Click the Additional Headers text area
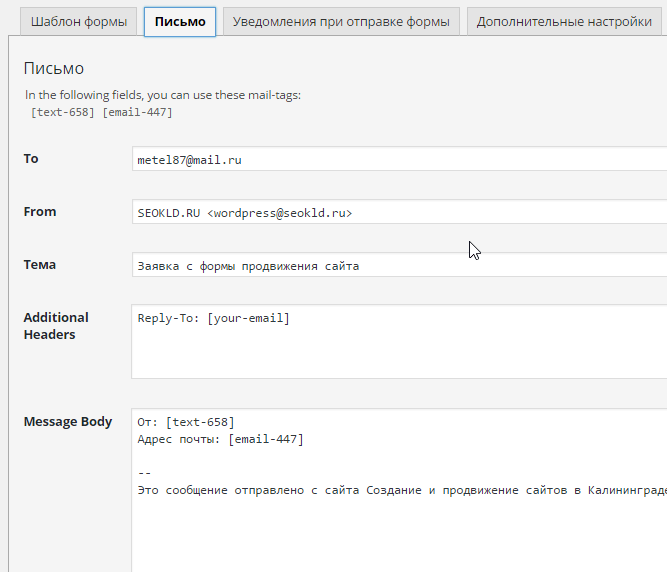 coord(400,342)
